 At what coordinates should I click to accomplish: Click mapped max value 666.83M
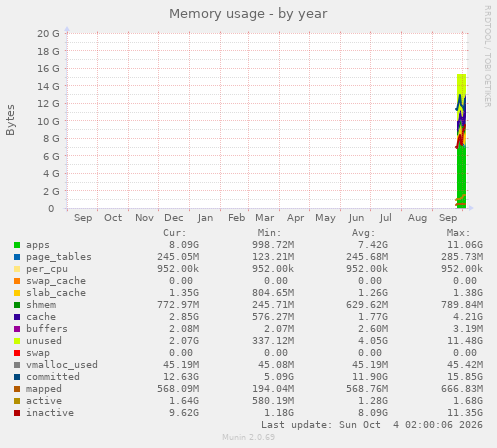[462, 389]
